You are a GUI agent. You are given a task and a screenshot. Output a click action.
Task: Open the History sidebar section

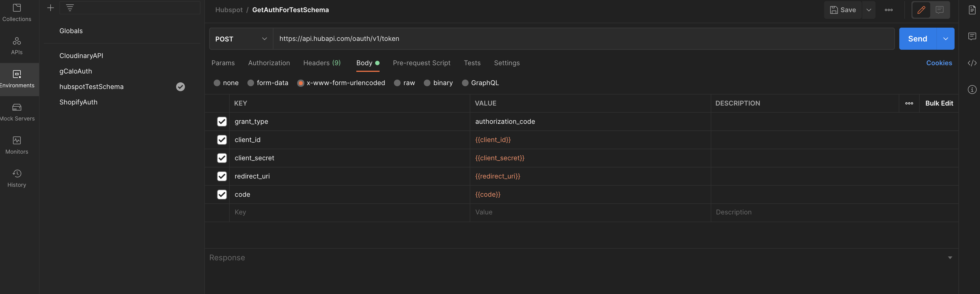point(17,179)
